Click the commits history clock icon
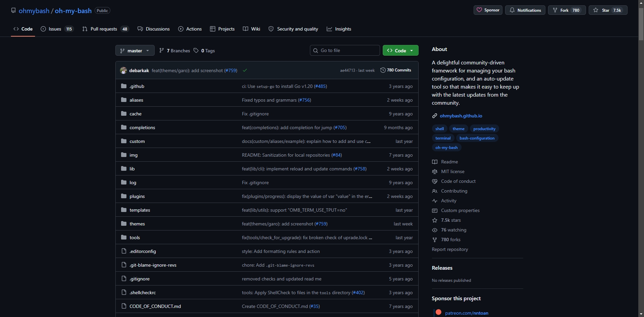The height and width of the screenshot is (317, 644). (x=383, y=70)
